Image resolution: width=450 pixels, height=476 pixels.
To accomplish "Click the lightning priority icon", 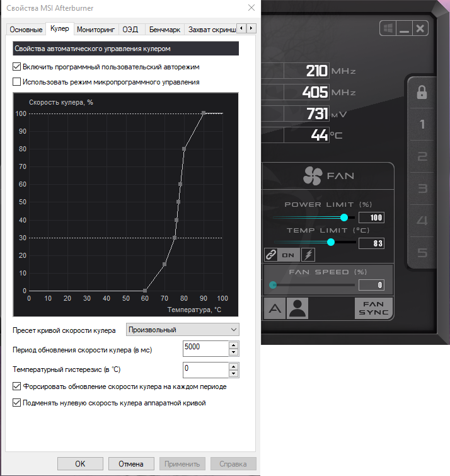I will click(308, 255).
